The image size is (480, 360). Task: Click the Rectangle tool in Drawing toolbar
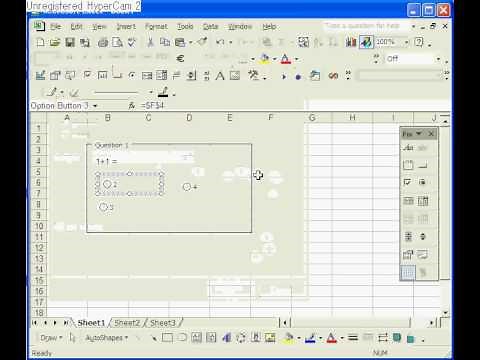pos(167,338)
